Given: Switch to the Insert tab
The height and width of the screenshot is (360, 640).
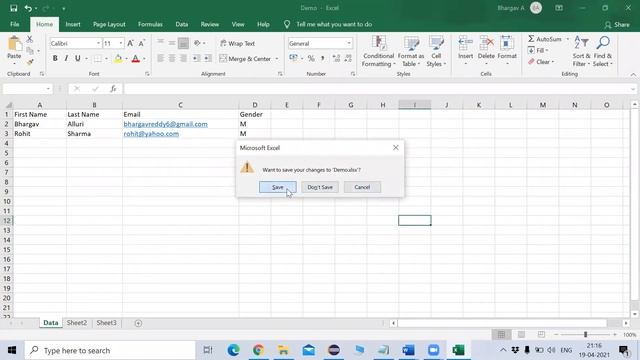Looking at the screenshot, I should click(x=73, y=24).
